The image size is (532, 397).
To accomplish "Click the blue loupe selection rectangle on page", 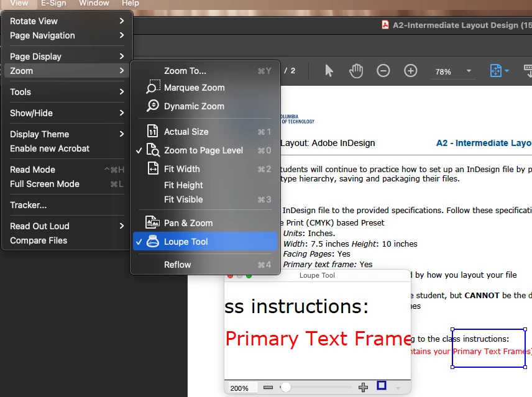I will [x=489, y=348].
